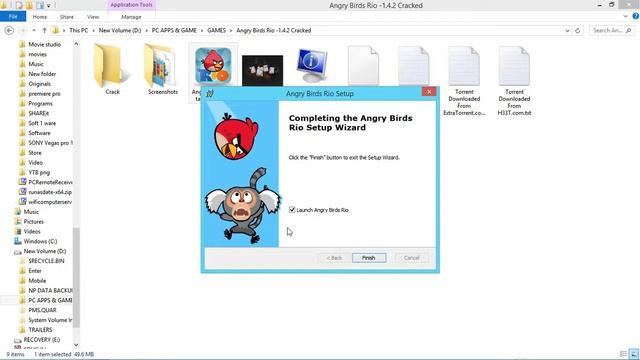Screen dimensions: 640x360
Task: Select $RECYCLE.BIN in sidebar
Action: [x=46, y=261]
